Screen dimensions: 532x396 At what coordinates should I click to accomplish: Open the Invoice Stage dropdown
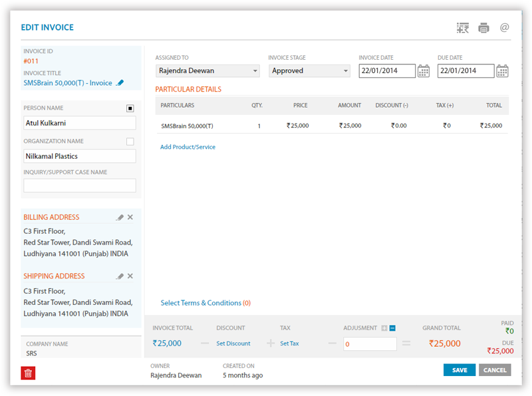309,71
